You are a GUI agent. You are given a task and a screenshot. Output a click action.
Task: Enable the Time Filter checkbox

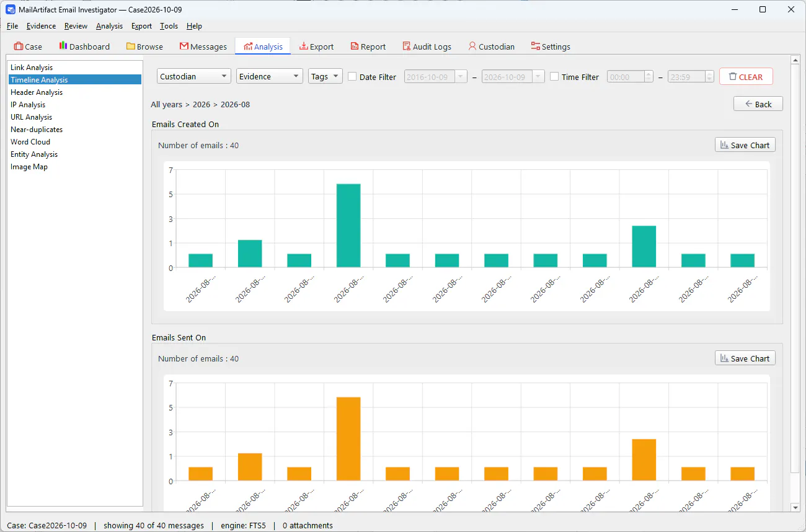pos(554,77)
